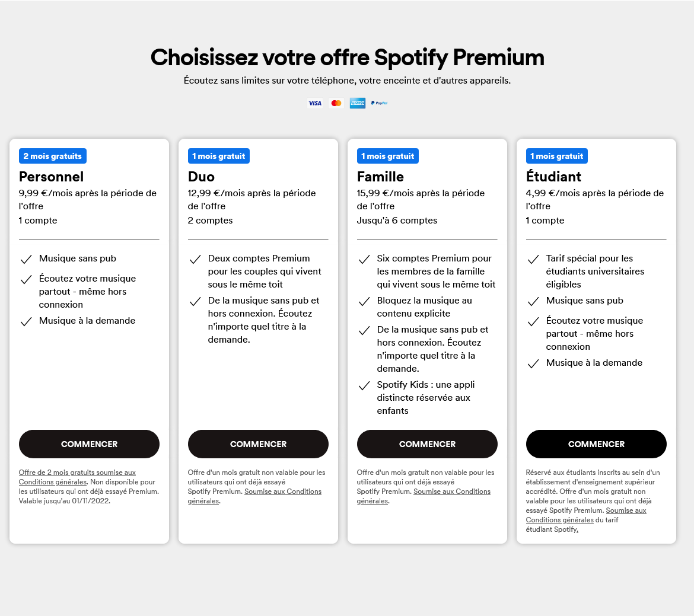This screenshot has height=616, width=694.
Task: Click the 1 mois gratuit badge on Étudiant
Action: [557, 156]
